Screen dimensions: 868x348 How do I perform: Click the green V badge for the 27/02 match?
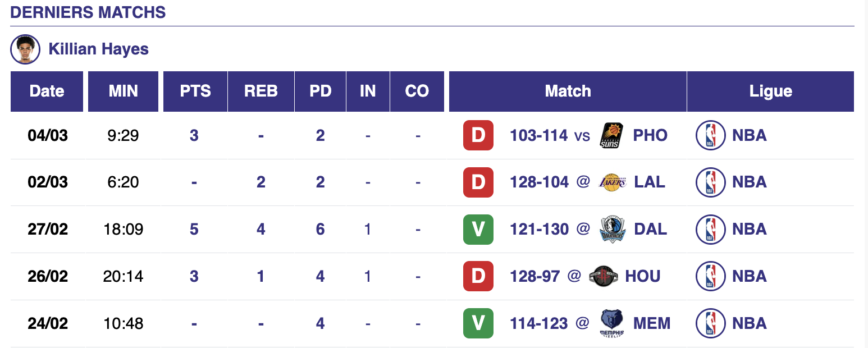click(x=478, y=230)
